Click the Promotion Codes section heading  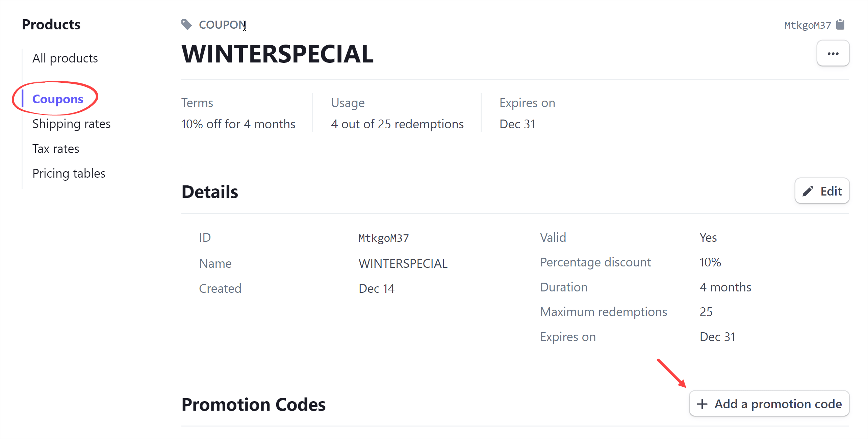253,404
